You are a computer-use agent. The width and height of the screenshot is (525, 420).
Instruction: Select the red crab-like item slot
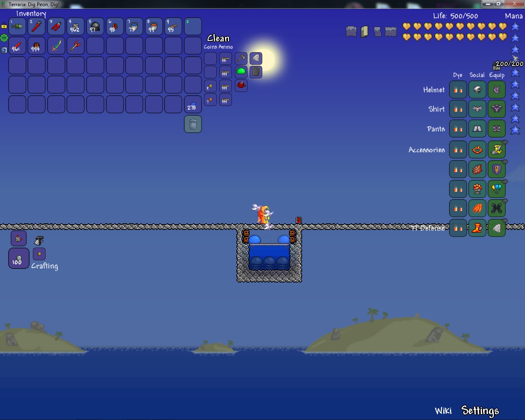click(x=241, y=85)
